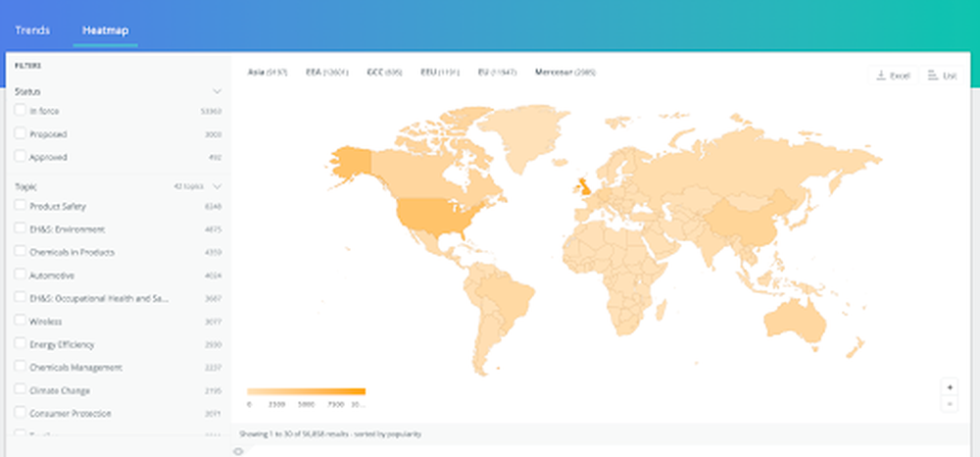The image size is (980, 457).
Task: Check the Energy Efficiency filter
Action: pyautogui.click(x=20, y=344)
